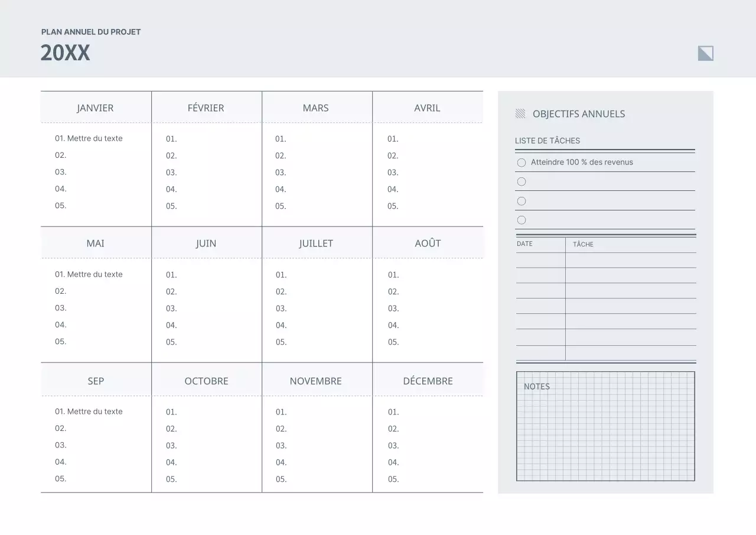Viewport: 756px width, 535px height.
Task: Open the AOÛT month section
Action: tap(428, 242)
